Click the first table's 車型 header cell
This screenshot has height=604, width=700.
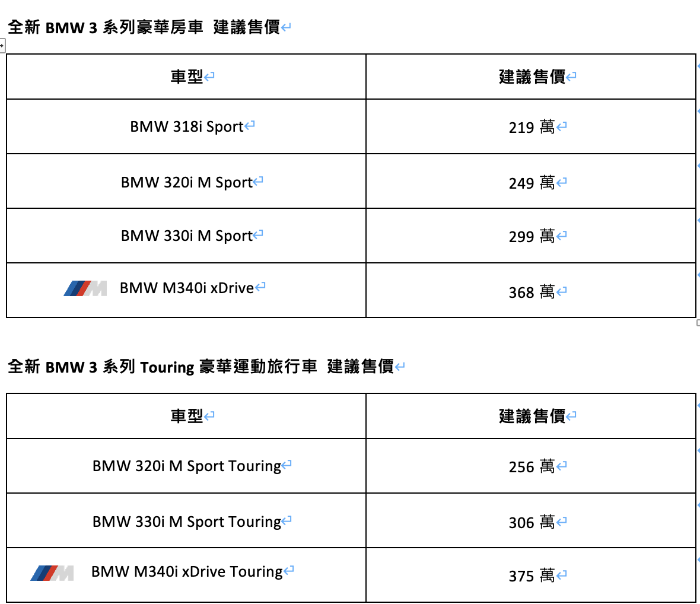pyautogui.click(x=187, y=77)
